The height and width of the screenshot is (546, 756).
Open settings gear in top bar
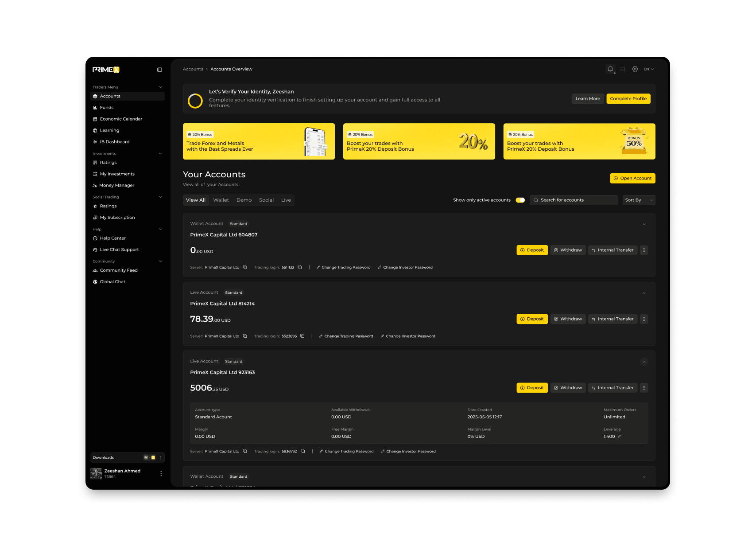635,69
